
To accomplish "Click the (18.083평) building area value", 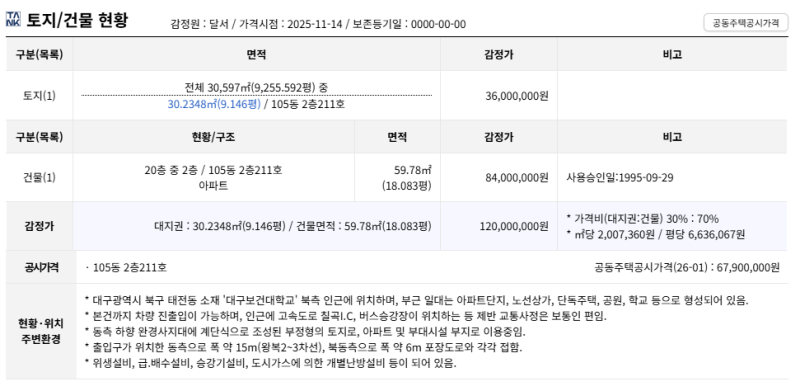I will (407, 186).
